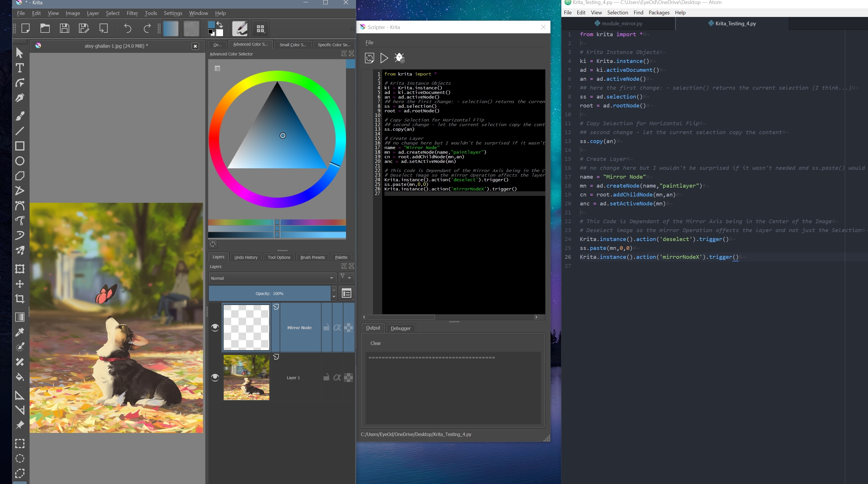
Task: Toggle visibility of Layer 1
Action: pos(215,377)
